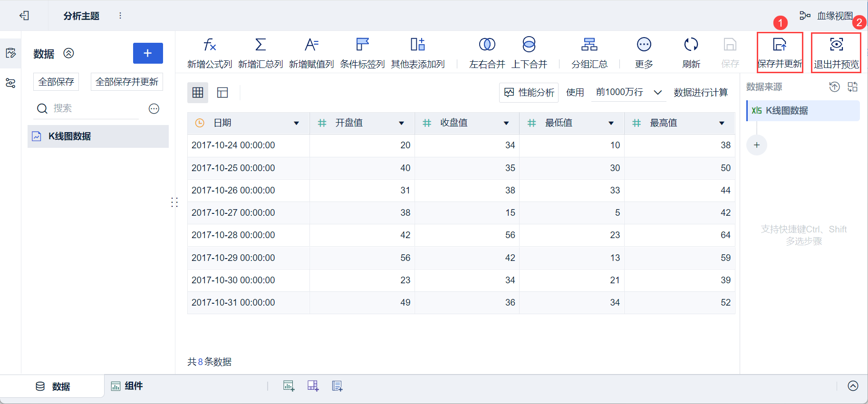Open the 血缘视图 lineage view
This screenshot has width=868, height=404.
click(827, 16)
